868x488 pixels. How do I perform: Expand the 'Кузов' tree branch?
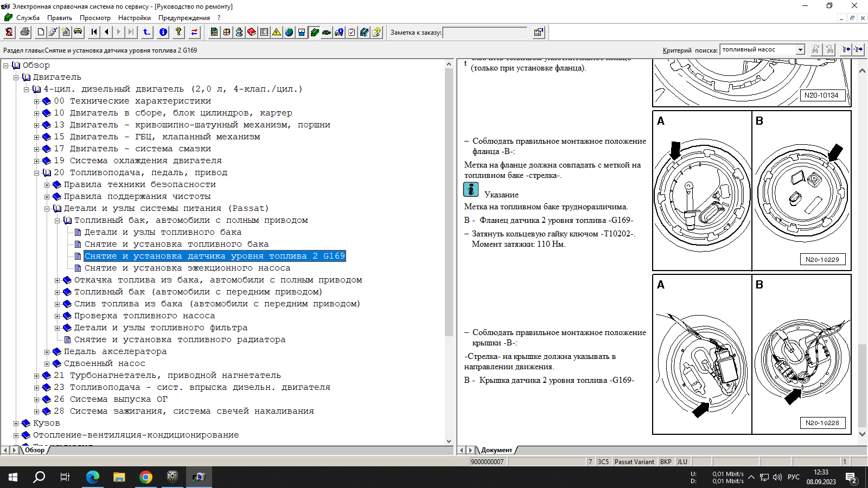16,423
